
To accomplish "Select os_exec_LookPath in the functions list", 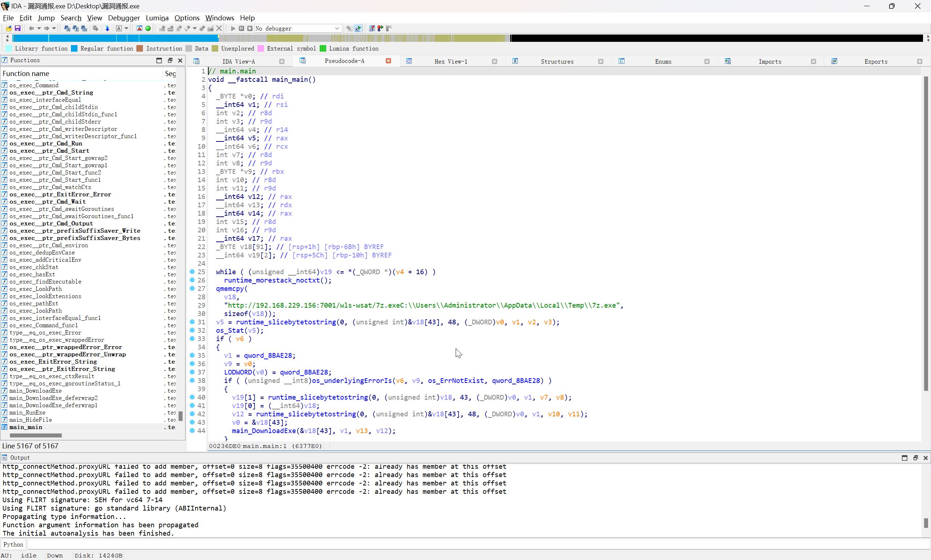I will pyautogui.click(x=36, y=289).
